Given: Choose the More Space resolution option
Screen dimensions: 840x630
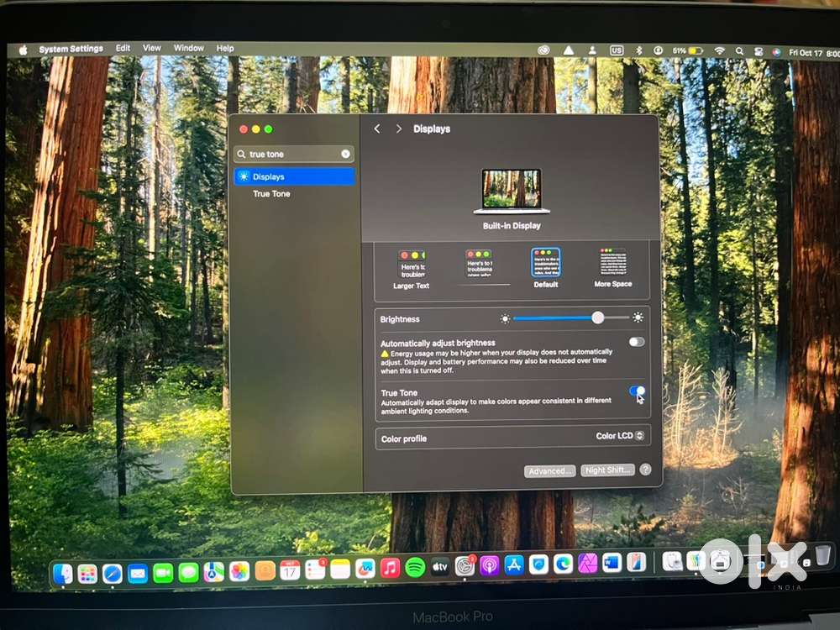Looking at the screenshot, I should pyautogui.click(x=613, y=263).
